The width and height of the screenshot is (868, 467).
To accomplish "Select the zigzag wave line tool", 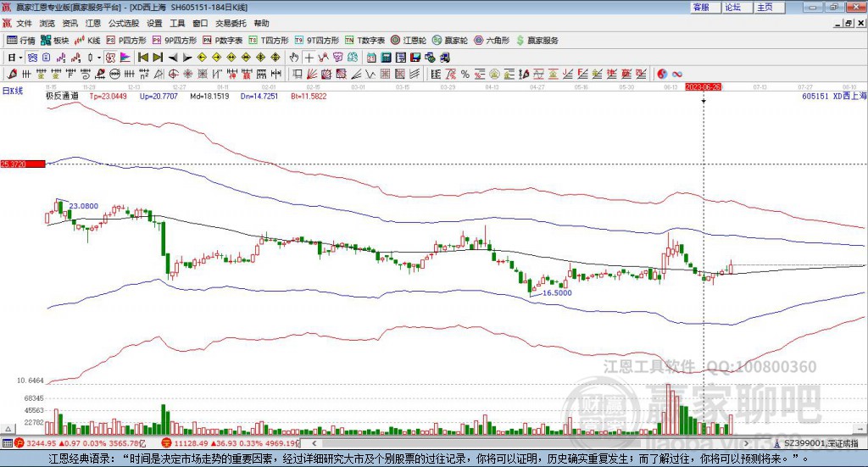I will click(370, 74).
